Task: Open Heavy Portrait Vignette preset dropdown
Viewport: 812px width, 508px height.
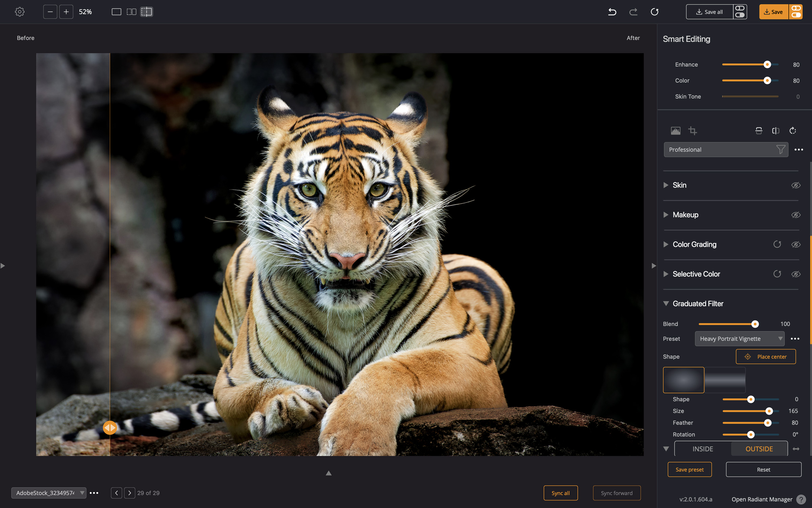Action: click(740, 339)
